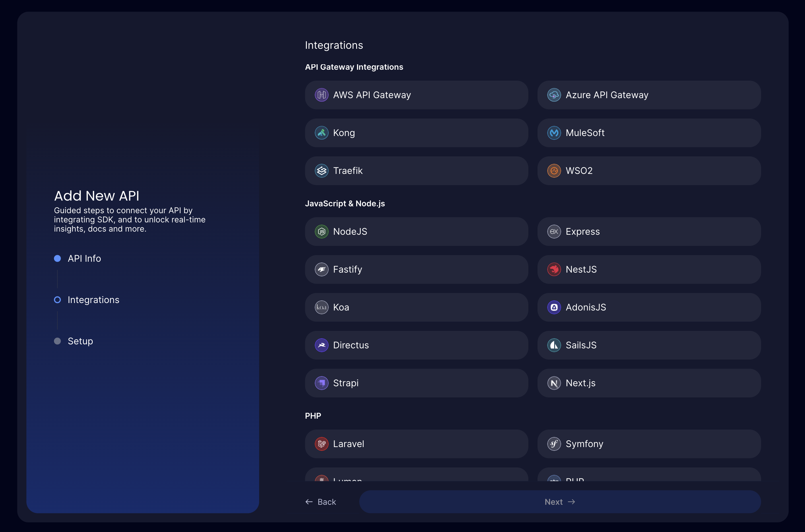This screenshot has width=805, height=532.
Task: Jump to the Setup step
Action: (80, 341)
